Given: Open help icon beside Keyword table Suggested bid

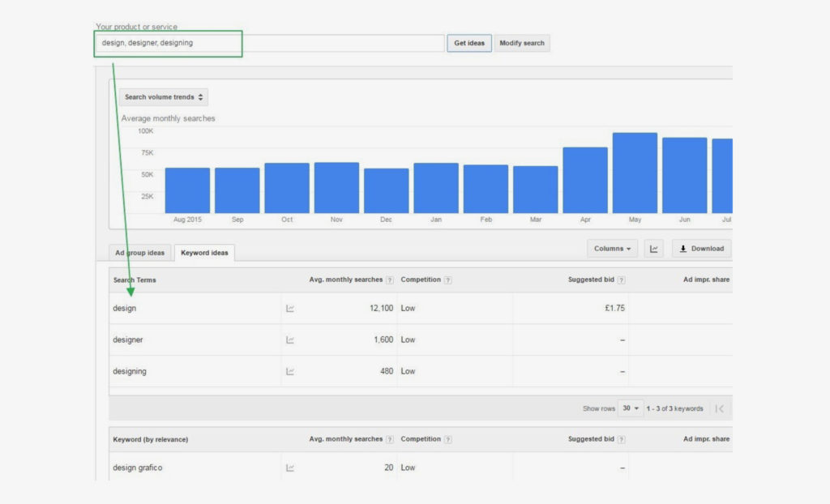Looking at the screenshot, I should click(622, 439).
